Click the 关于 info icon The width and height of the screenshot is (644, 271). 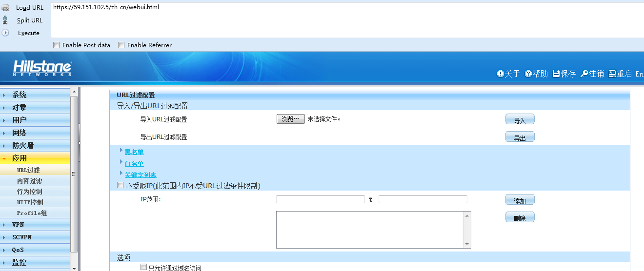tap(500, 74)
